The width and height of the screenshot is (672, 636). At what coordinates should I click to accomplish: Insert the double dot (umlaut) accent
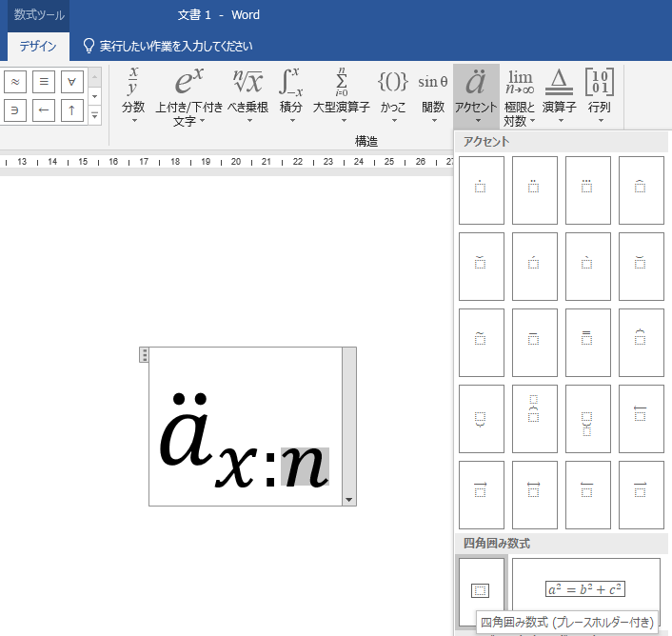coord(534,189)
